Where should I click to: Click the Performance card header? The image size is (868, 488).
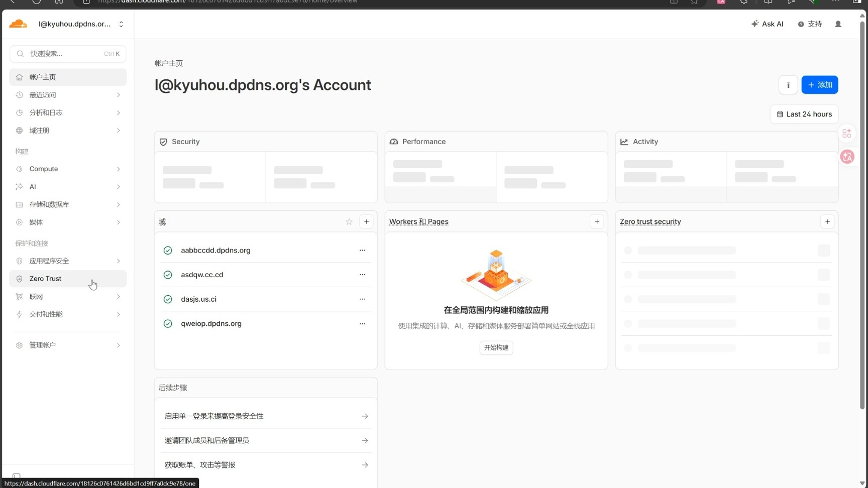tap(496, 142)
